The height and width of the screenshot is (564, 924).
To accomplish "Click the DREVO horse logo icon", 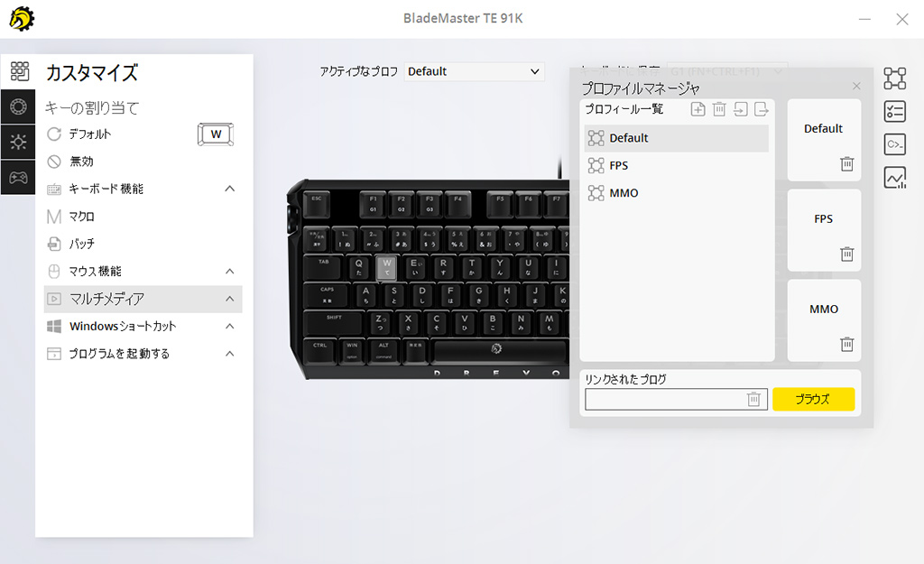I will (22, 19).
